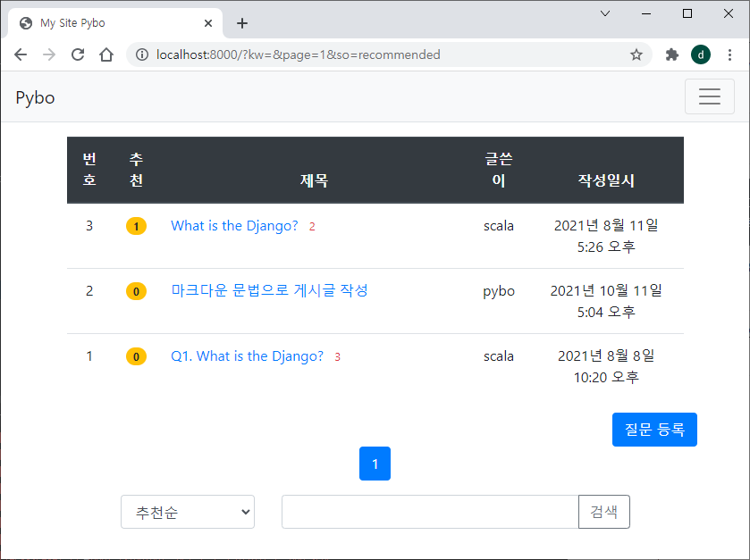The width and height of the screenshot is (750, 560).
Task: Reload the current page
Action: [78, 54]
